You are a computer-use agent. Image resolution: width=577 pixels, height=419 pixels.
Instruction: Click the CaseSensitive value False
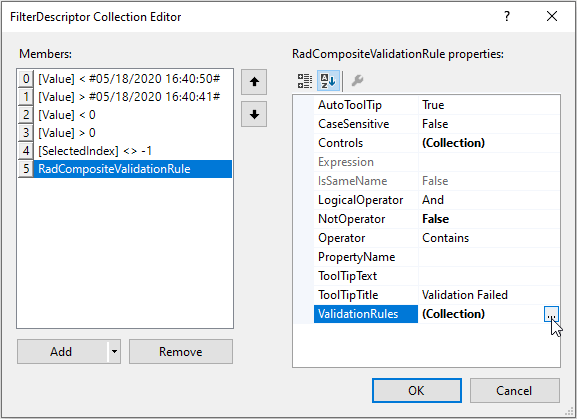tap(435, 124)
